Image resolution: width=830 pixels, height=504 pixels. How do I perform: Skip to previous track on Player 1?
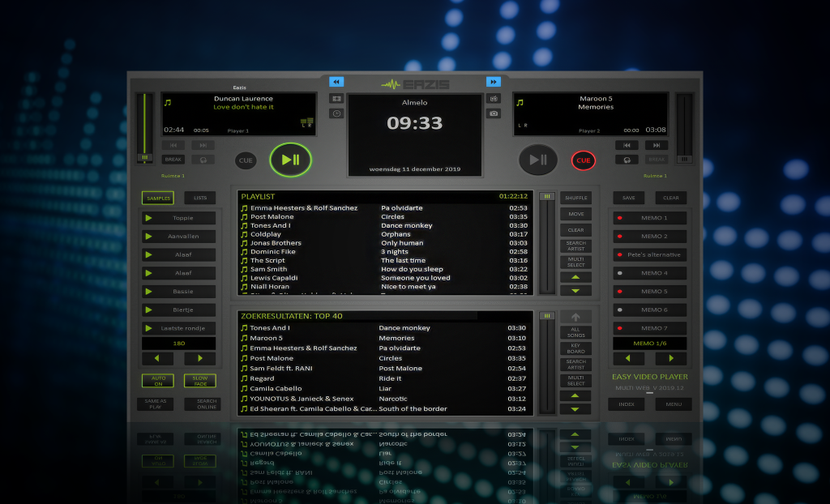point(173,145)
